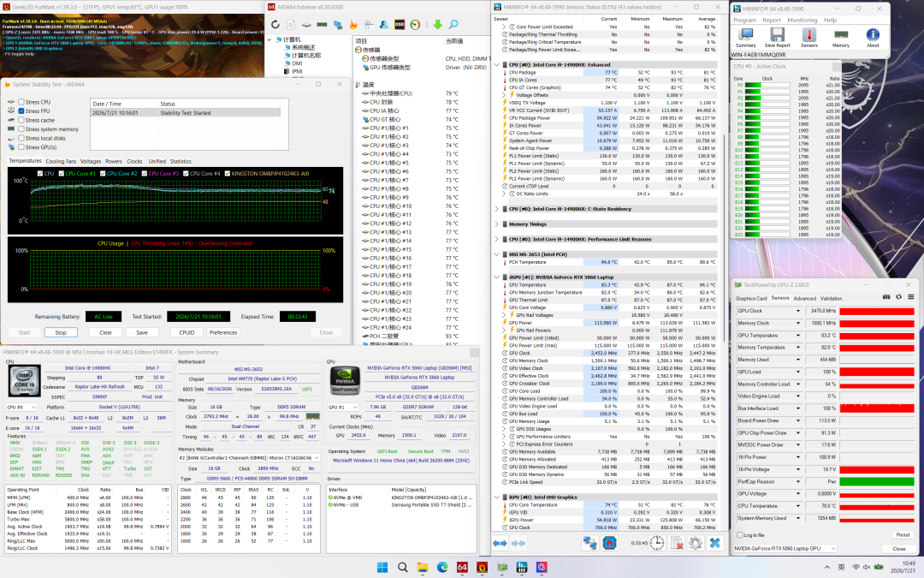This screenshot has height=578, width=924.
Task: Open the CPU #0 selector in HWiNFO summary
Action: (x=21, y=408)
